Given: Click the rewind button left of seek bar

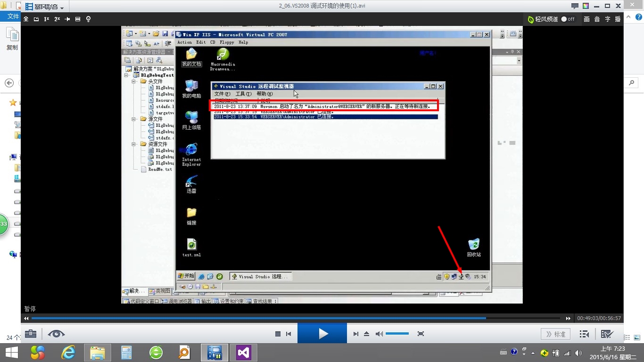Looking at the screenshot, I should coord(26,318).
